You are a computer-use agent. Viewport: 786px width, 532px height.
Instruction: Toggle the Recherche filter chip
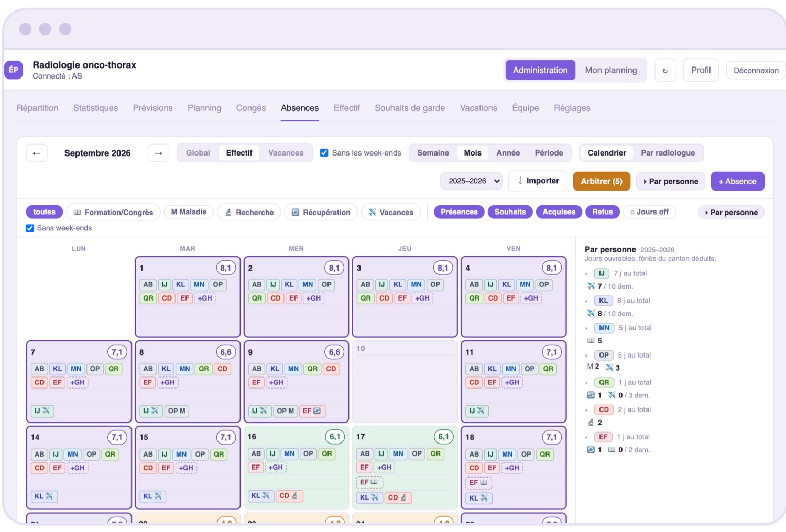[x=249, y=212]
